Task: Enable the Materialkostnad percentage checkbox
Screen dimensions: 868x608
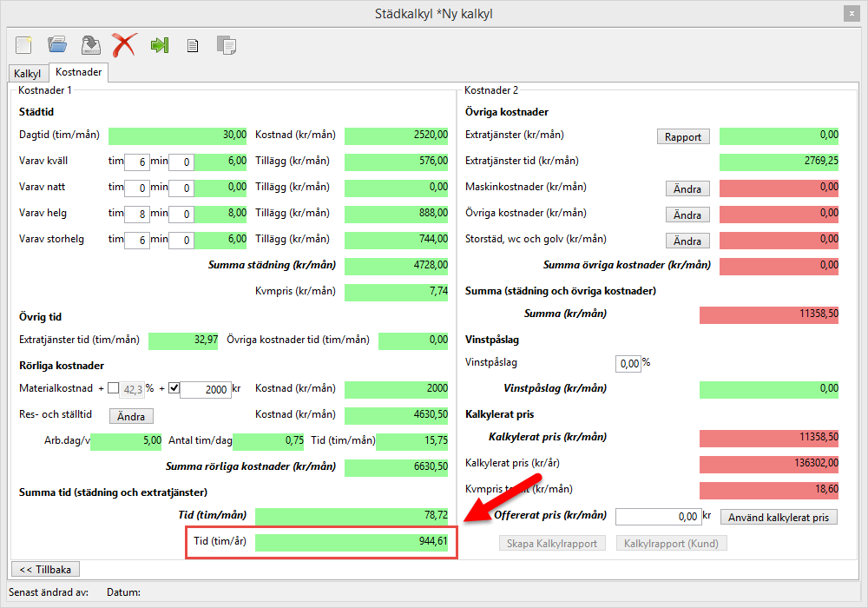Action: [113, 388]
